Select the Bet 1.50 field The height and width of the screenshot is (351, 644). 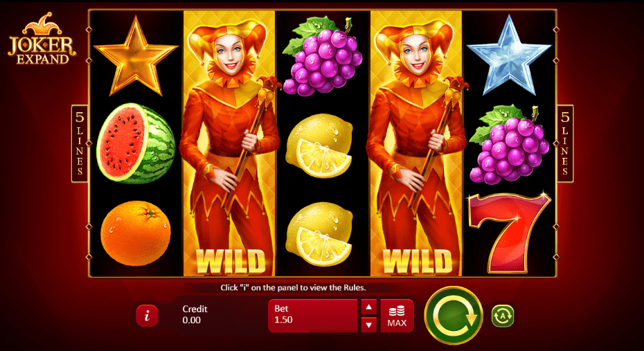(312, 316)
